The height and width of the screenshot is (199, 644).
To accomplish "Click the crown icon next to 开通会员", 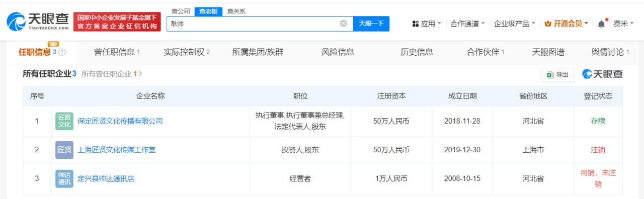I will tap(548, 24).
